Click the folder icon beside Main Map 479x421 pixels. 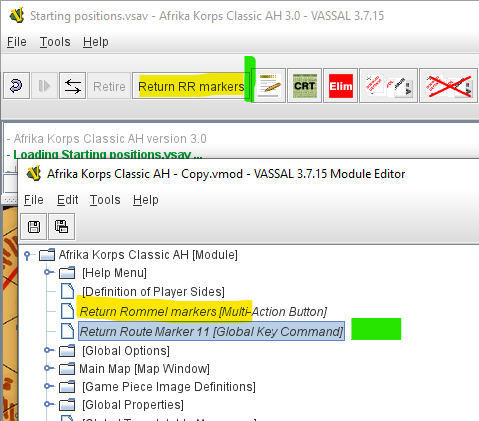[x=67, y=368]
